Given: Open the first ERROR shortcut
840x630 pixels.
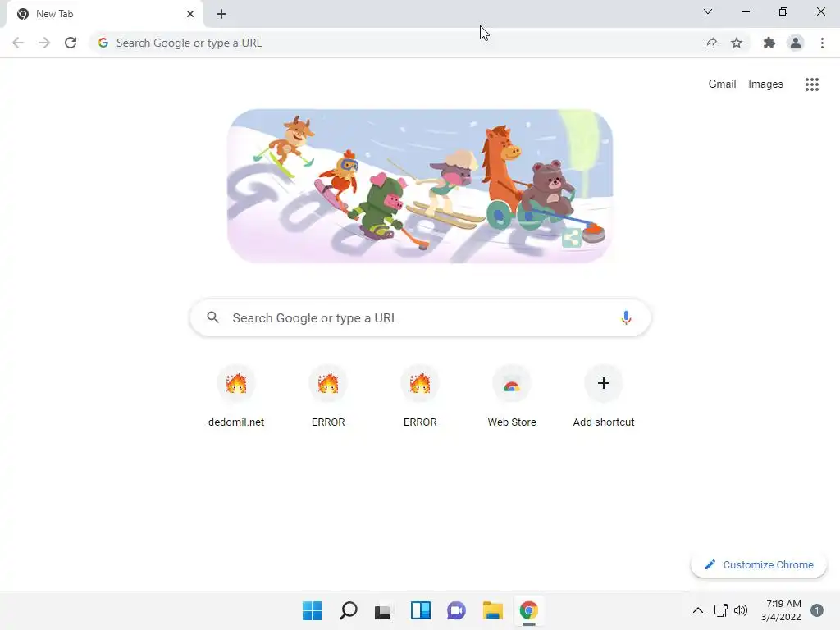Looking at the screenshot, I should [328, 396].
